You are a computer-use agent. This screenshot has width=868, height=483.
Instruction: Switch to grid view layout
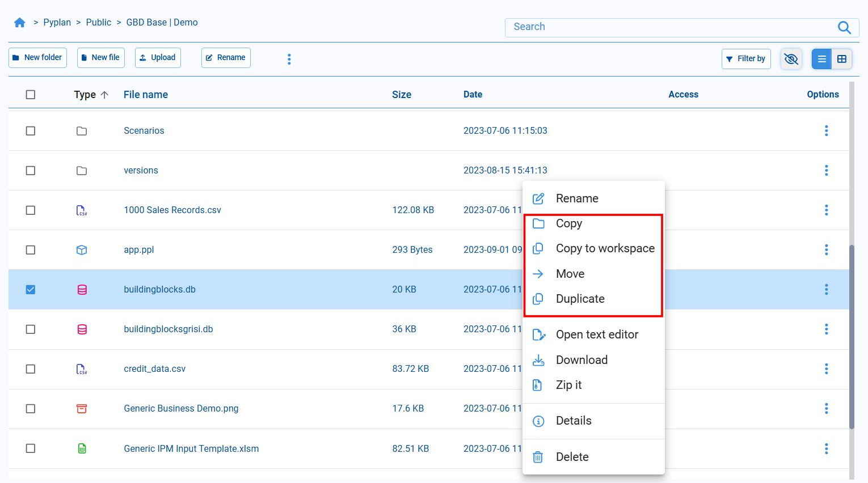coord(842,59)
